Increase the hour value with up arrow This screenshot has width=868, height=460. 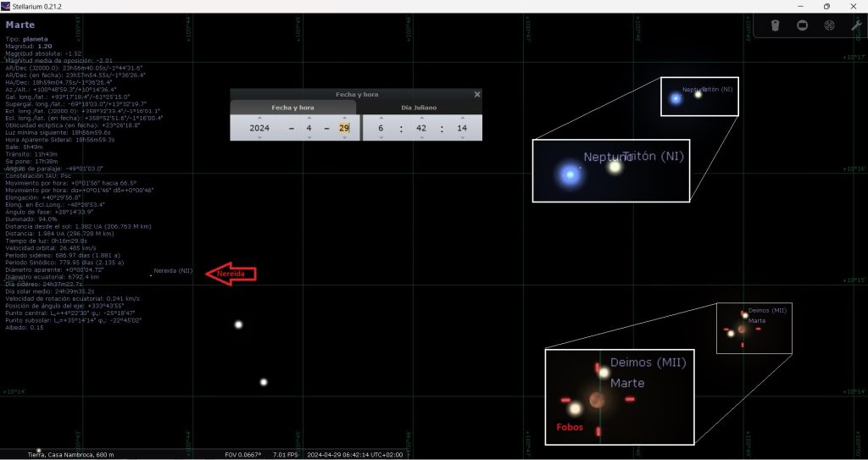point(381,118)
